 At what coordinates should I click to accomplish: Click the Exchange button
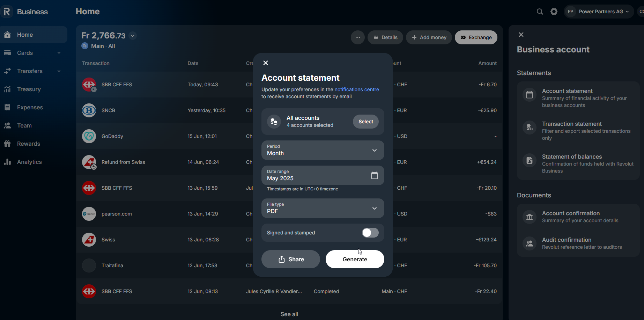(x=476, y=37)
